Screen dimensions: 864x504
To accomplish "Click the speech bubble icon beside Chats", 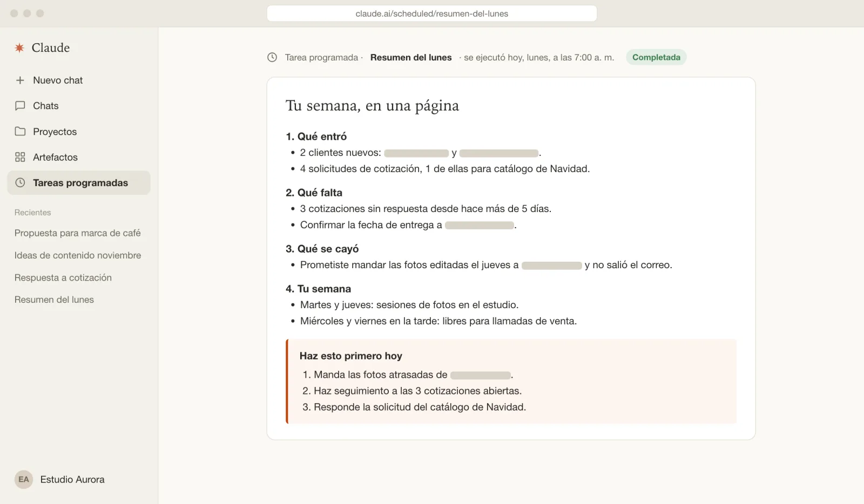I will [20, 106].
